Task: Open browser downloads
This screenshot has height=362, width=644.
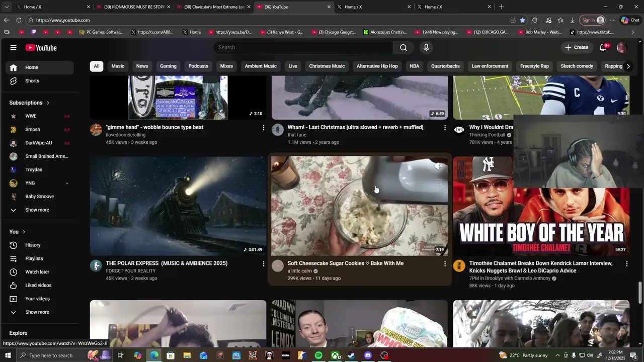Action: pyautogui.click(x=573, y=20)
